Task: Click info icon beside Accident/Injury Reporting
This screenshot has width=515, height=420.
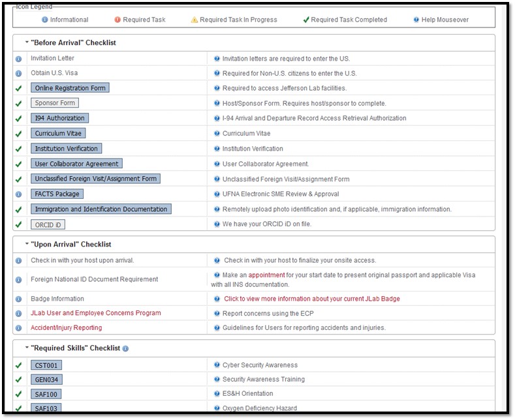Action: (19, 328)
